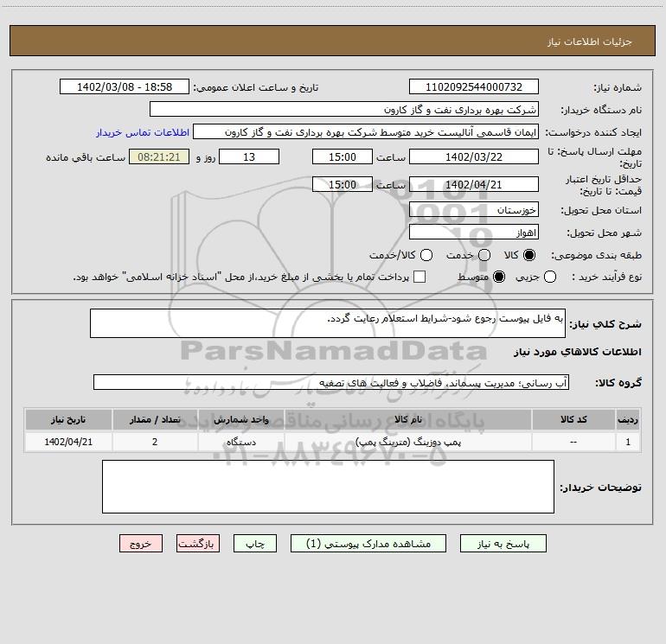Select the کالا radio button
Screen dimensions: 666x644
pos(529,255)
